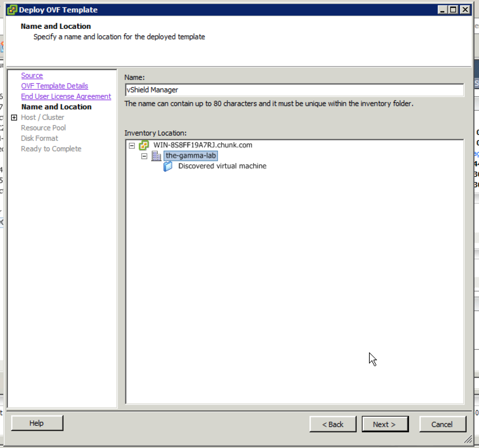Collapse the WIN-8S8FF19A7RJ.chunk.com server node

tap(132, 145)
